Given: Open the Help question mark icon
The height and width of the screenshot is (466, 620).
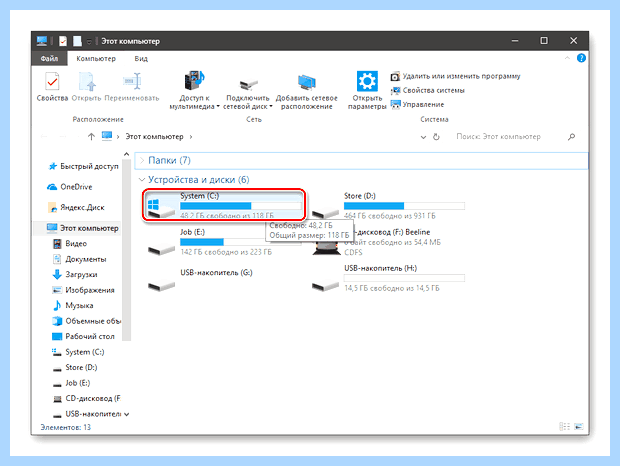Looking at the screenshot, I should [581, 58].
